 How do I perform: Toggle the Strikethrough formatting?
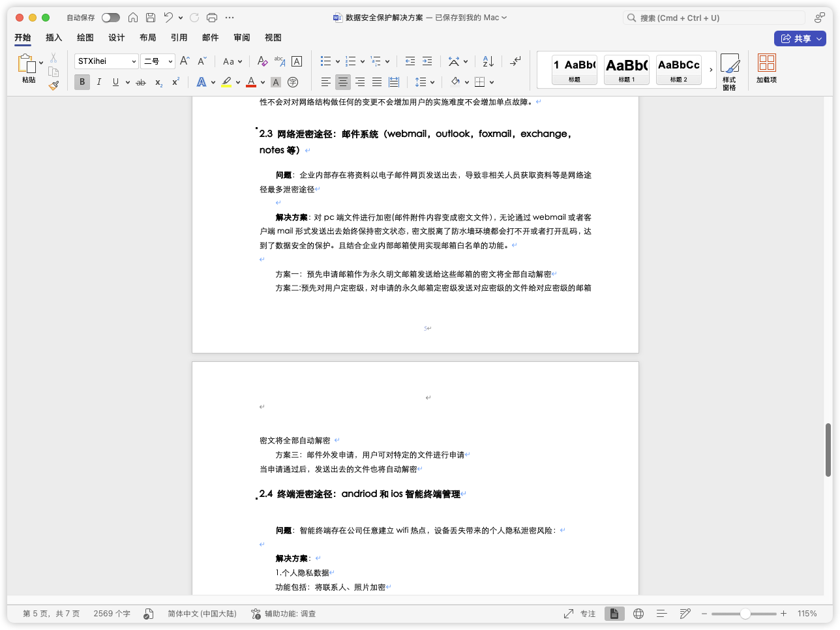coord(140,82)
